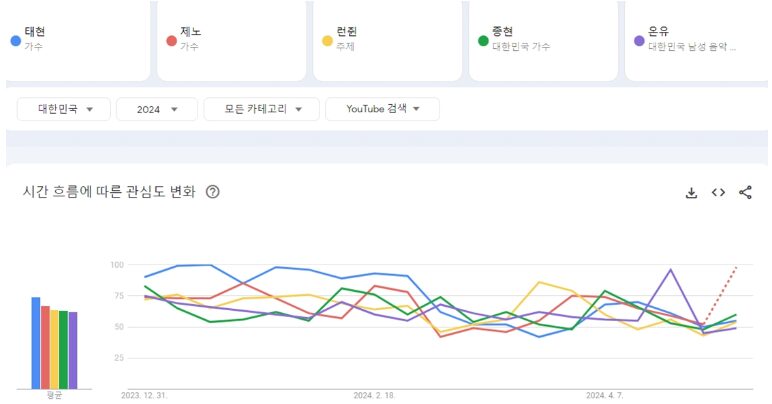Click the purple line peak on chart

coord(670,269)
